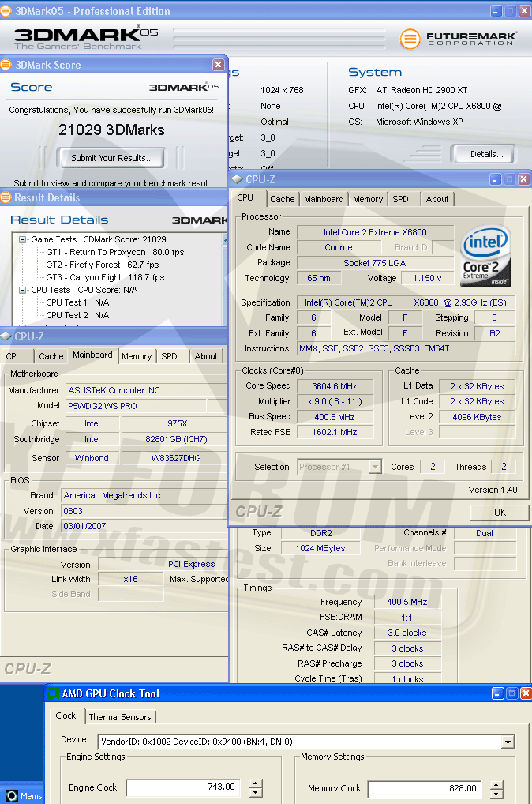Click memory Size value 1024 MBytes

320,548
